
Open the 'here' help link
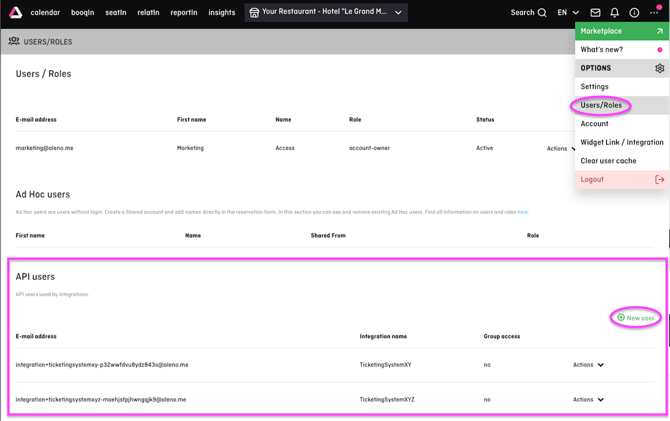tap(523, 212)
